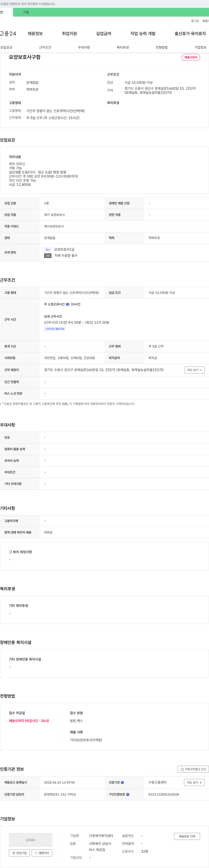The image size is (209, 868).
Task: Click the help icon next to 인증기관
Action: (x=122, y=782)
